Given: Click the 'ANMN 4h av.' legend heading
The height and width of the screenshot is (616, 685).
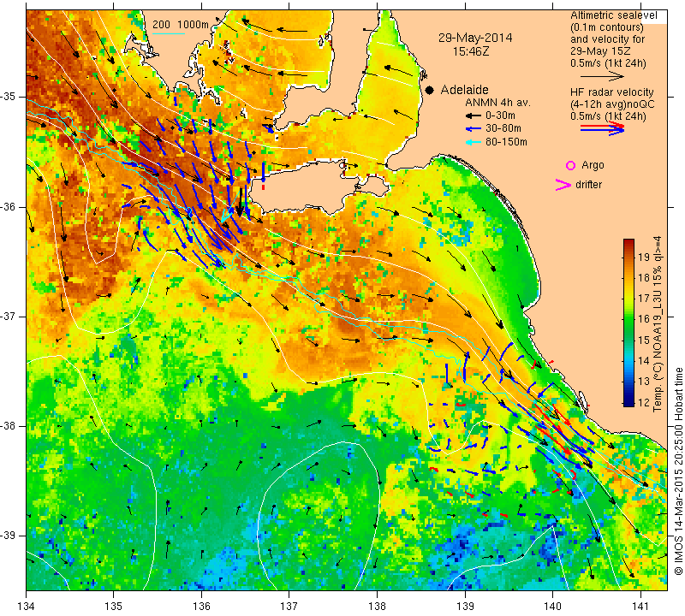Looking at the screenshot, I should click(x=497, y=103).
